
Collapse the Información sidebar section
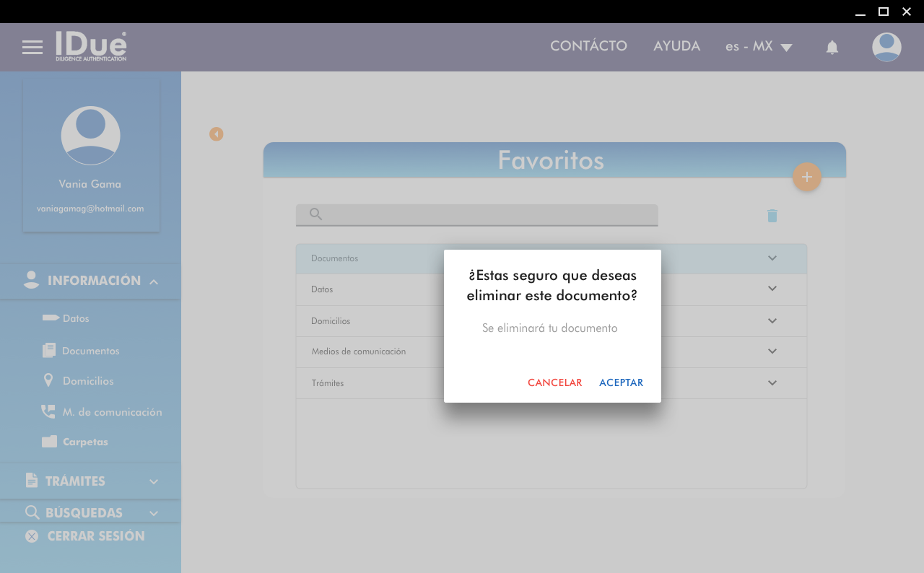[154, 282]
